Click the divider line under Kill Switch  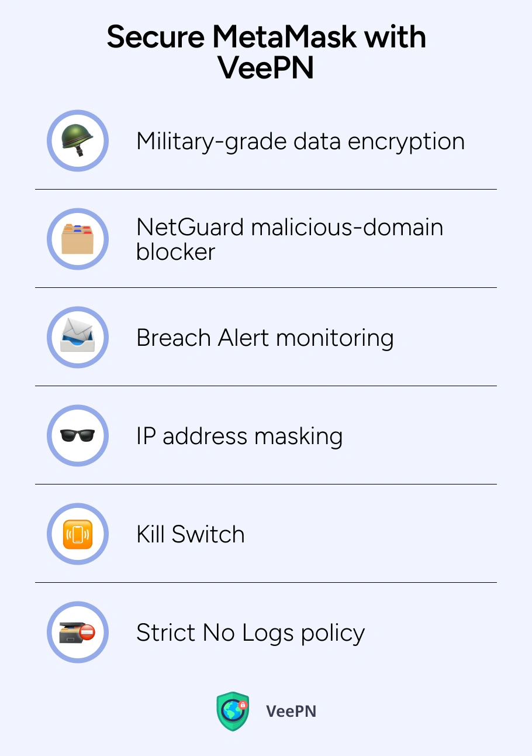(266, 583)
